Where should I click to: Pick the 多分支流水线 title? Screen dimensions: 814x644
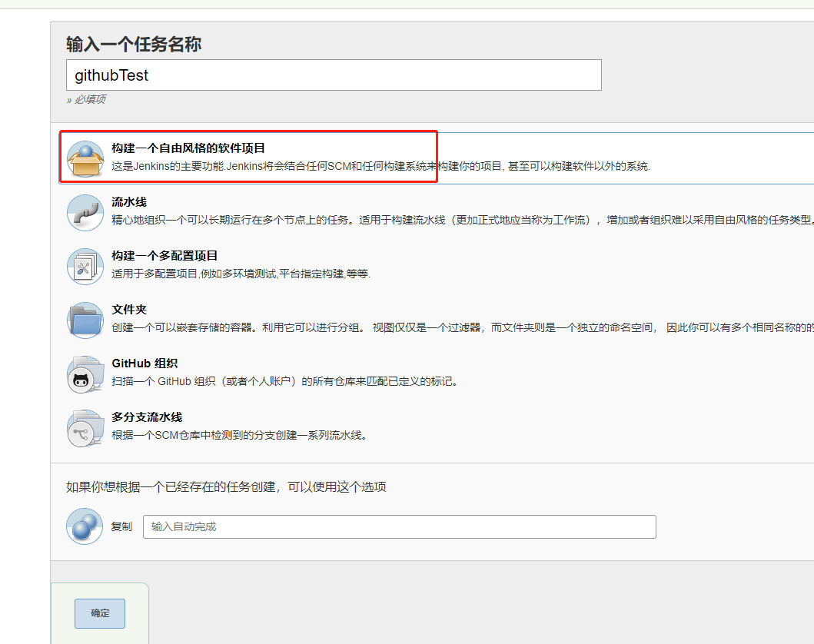(x=147, y=417)
